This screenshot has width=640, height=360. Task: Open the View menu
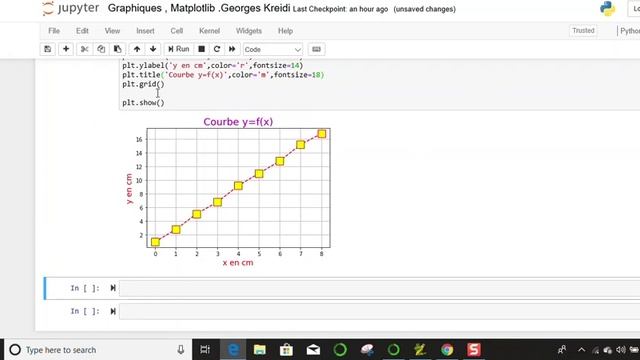tap(112, 31)
